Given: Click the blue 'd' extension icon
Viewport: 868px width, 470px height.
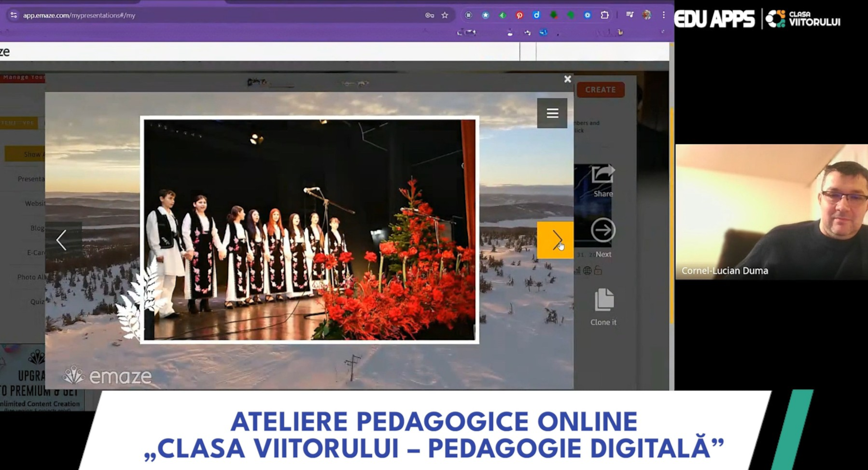Looking at the screenshot, I should point(536,15).
